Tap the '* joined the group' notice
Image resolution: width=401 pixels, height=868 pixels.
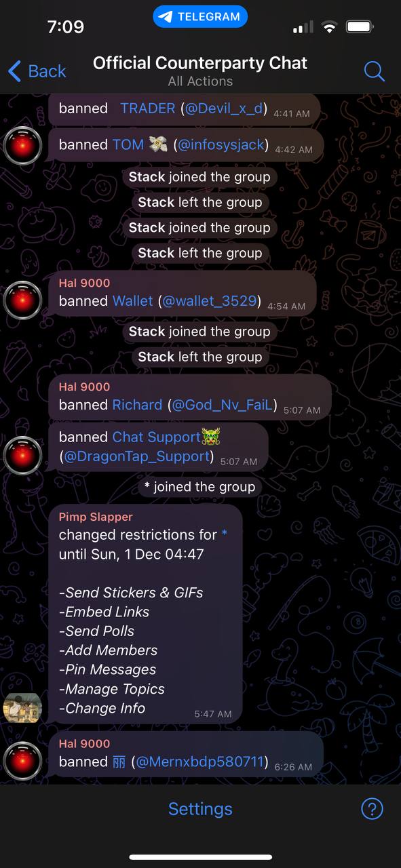pyautogui.click(x=199, y=486)
